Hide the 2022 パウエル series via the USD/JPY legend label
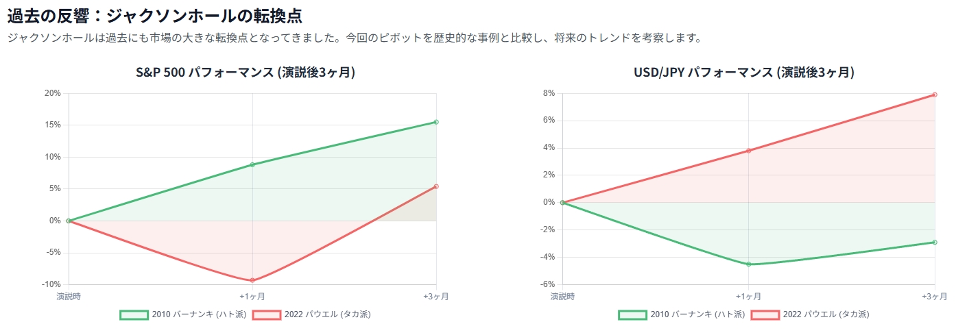The image size is (980, 335). 826,315
